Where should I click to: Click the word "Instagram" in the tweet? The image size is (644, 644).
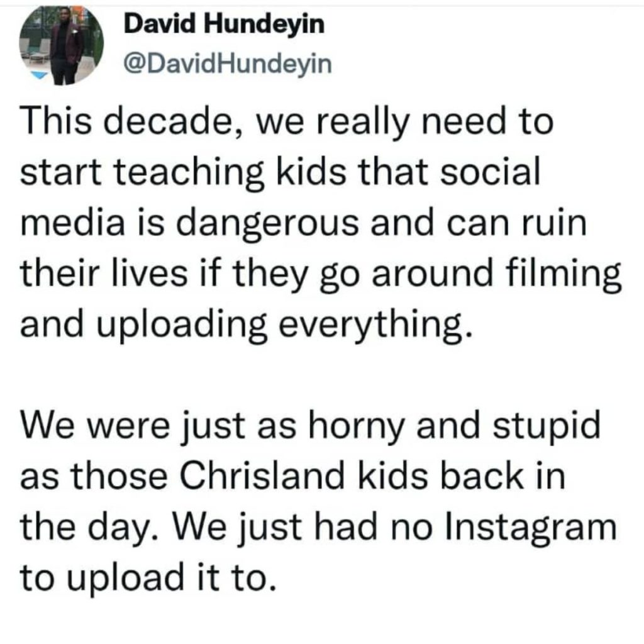[531, 528]
